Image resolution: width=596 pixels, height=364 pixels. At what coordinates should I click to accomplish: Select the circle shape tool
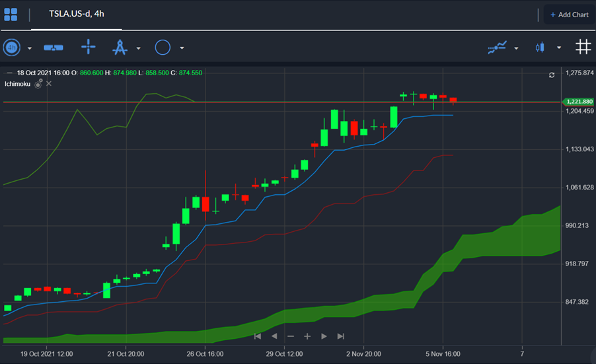click(x=163, y=48)
